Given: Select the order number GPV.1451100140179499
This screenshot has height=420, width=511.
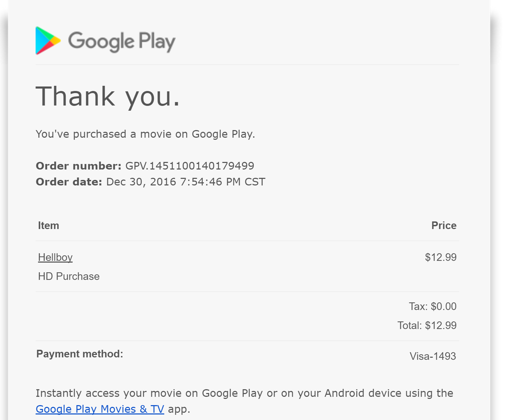Looking at the screenshot, I should click(x=190, y=166).
